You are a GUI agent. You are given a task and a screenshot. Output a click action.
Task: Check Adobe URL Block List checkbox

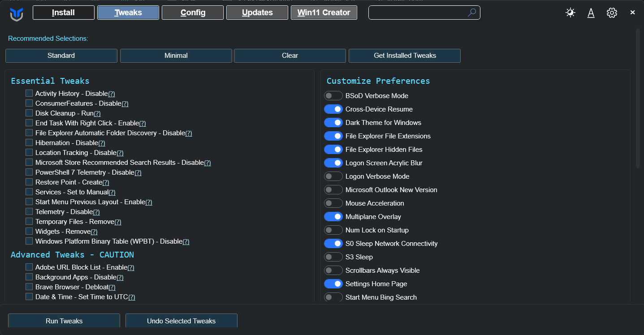(x=29, y=267)
